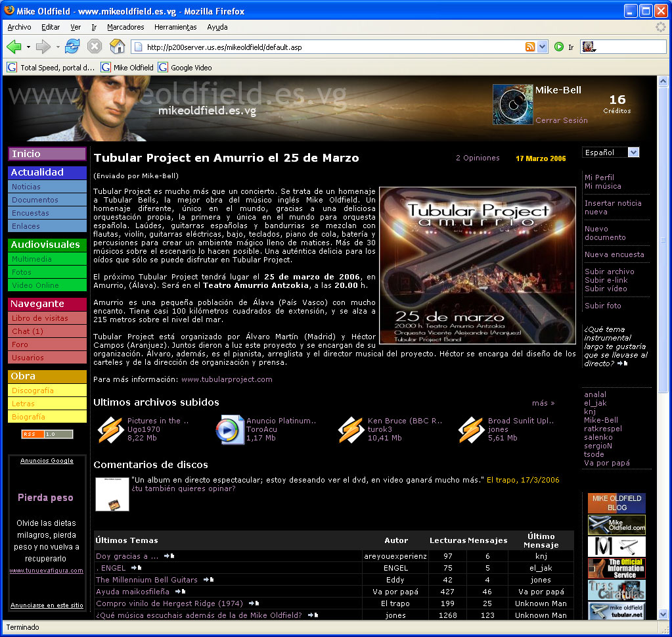Go to the Home page icon
Screen dimensions: 672x637
[x=117, y=46]
